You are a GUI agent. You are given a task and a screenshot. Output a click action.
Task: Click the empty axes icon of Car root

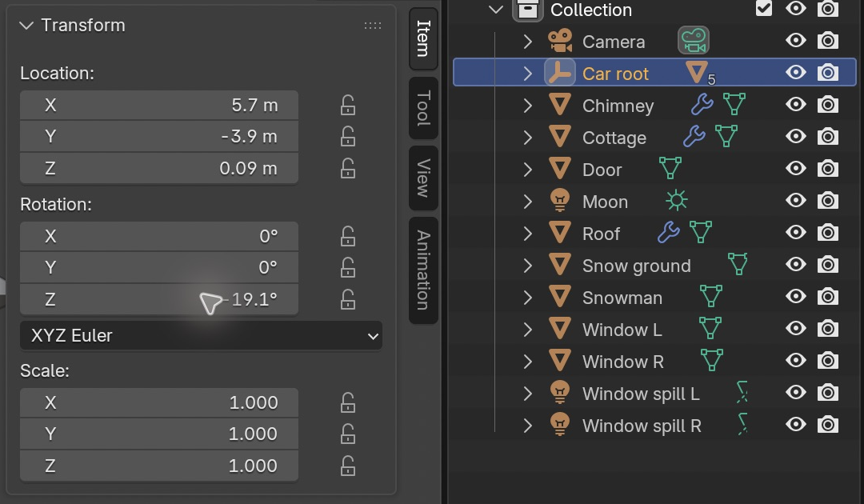coord(560,74)
